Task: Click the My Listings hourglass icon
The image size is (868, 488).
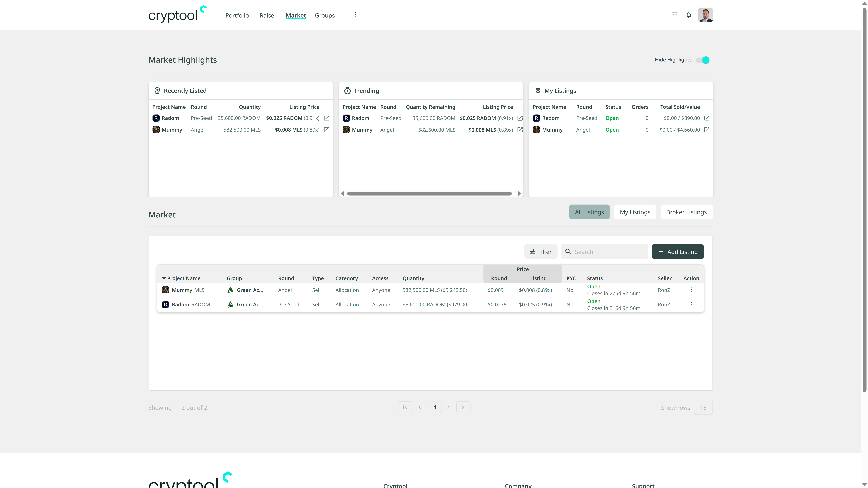Action: coord(538,91)
